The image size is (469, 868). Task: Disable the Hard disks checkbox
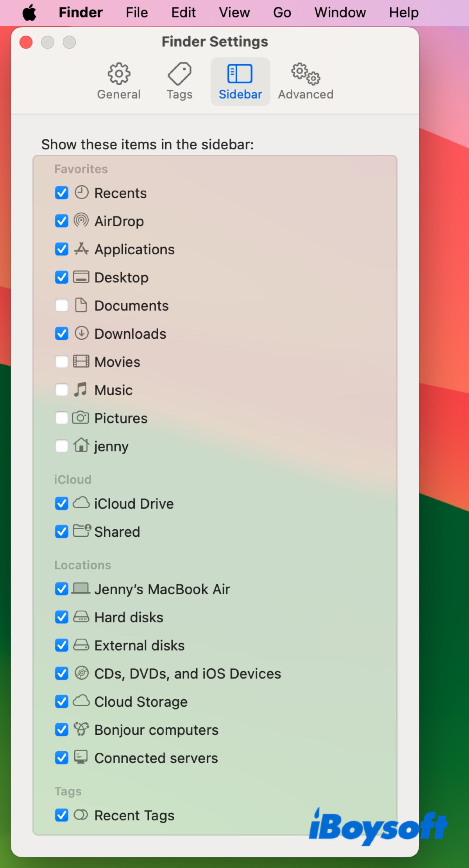tap(62, 617)
